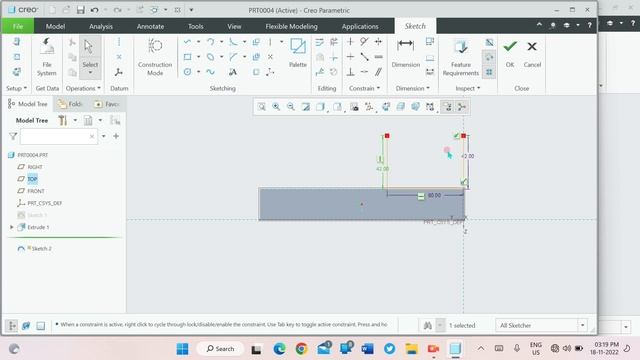The image size is (640, 360).
Task: Apply the Perpendicular constraint
Action: pos(350,72)
